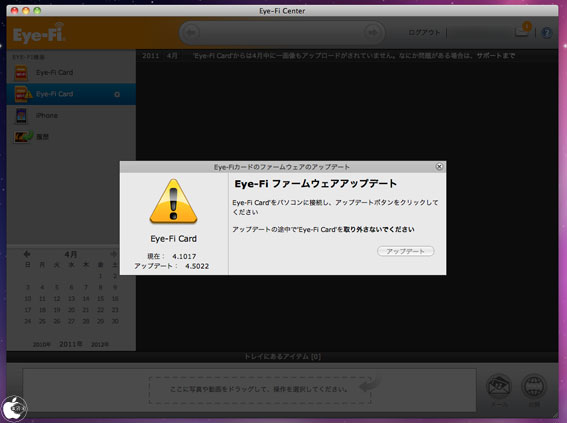Click the drag-and-drop tray area
The width and height of the screenshot is (567, 423).
pyautogui.click(x=260, y=390)
